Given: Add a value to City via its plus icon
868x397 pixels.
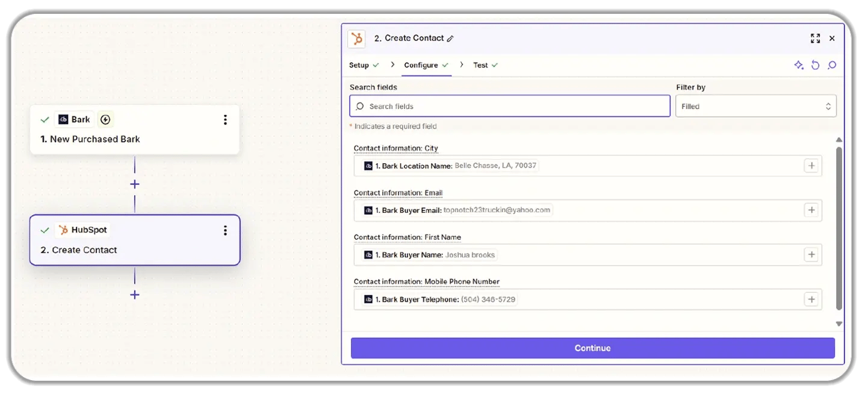Looking at the screenshot, I should (811, 165).
